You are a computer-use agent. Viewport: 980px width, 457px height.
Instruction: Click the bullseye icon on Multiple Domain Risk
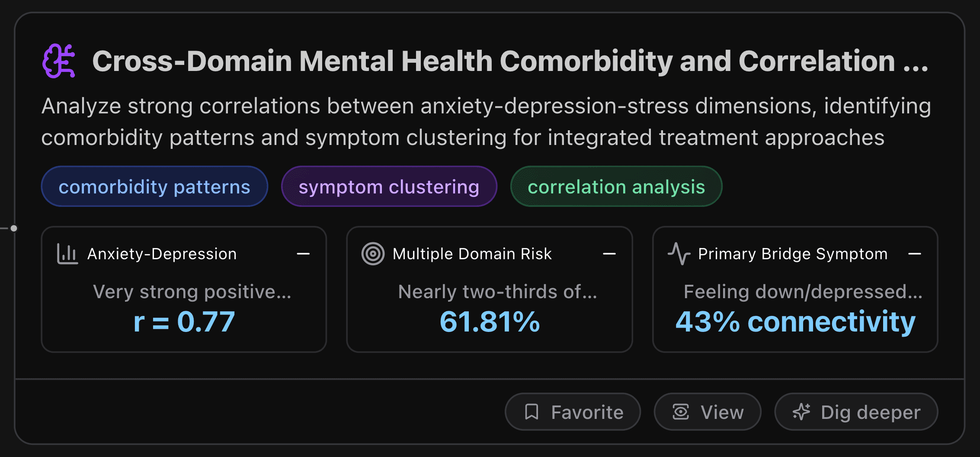click(373, 254)
